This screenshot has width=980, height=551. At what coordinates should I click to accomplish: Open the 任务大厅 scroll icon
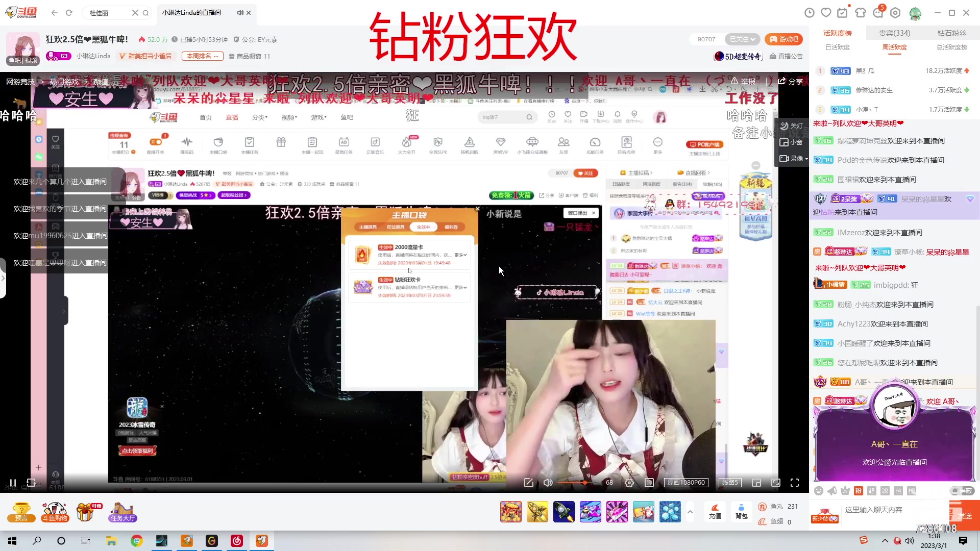click(x=122, y=512)
